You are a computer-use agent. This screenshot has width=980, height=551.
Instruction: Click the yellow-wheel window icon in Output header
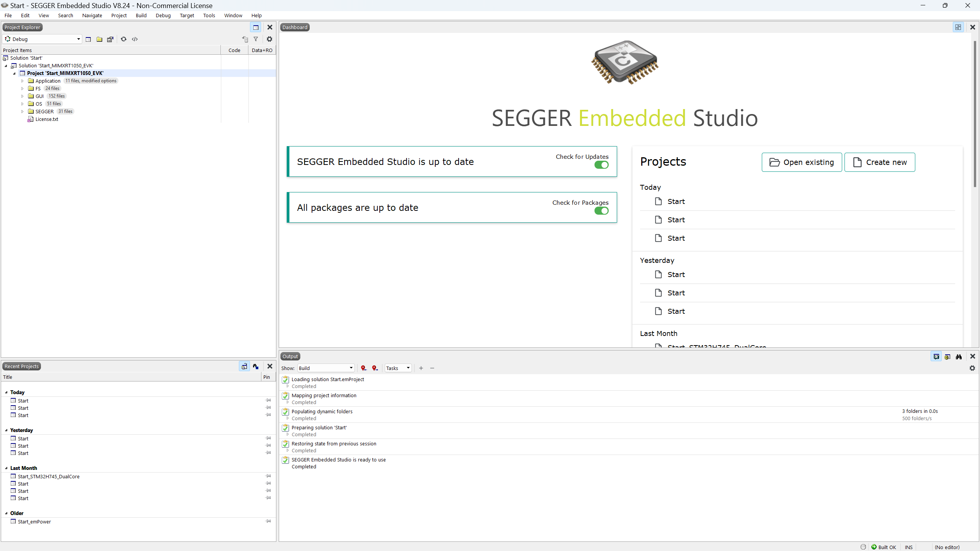pos(947,357)
